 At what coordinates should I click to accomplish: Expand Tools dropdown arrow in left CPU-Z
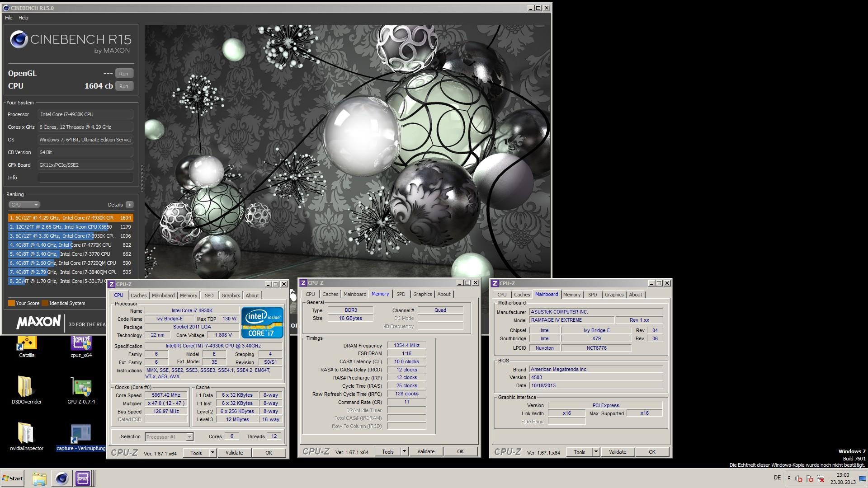(212, 453)
